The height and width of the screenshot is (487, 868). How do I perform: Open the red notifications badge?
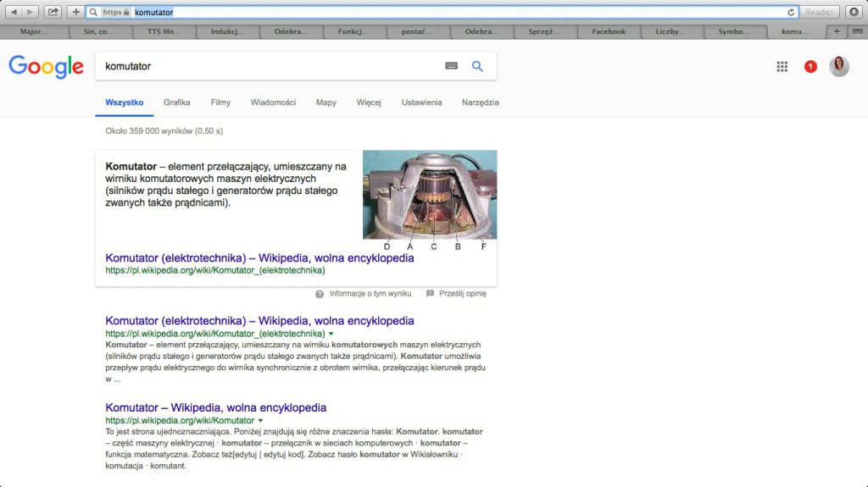pos(810,67)
